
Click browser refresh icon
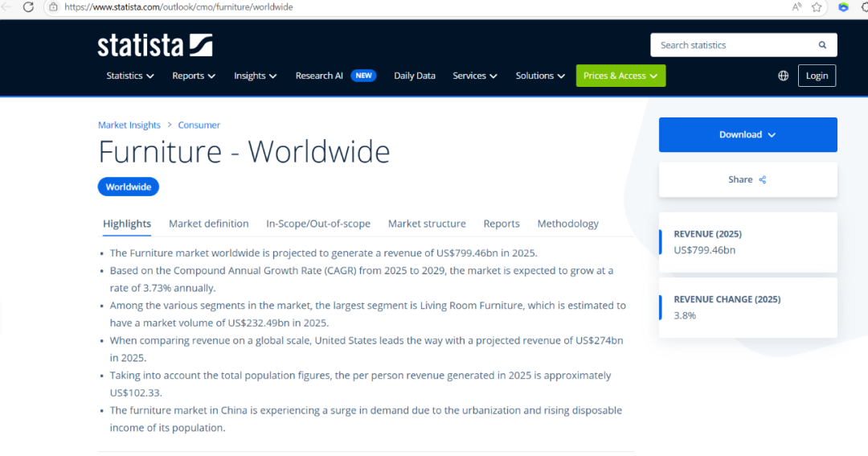pyautogui.click(x=28, y=7)
